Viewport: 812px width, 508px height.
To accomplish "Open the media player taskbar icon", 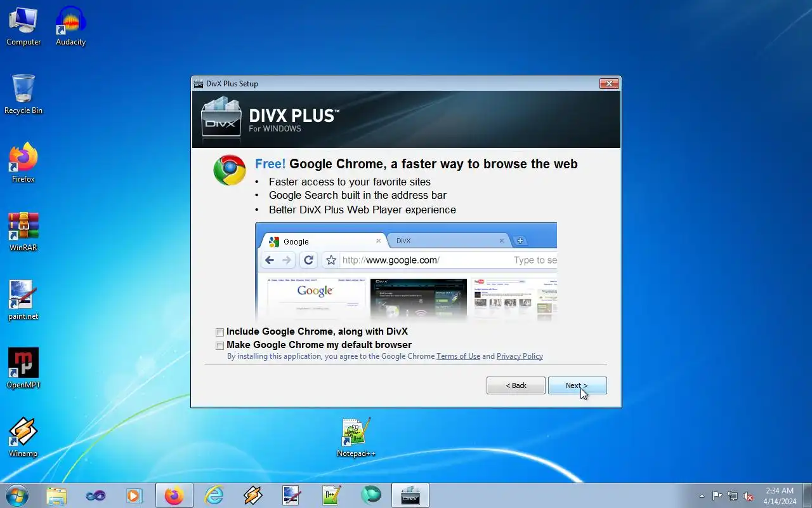I will tap(134, 495).
